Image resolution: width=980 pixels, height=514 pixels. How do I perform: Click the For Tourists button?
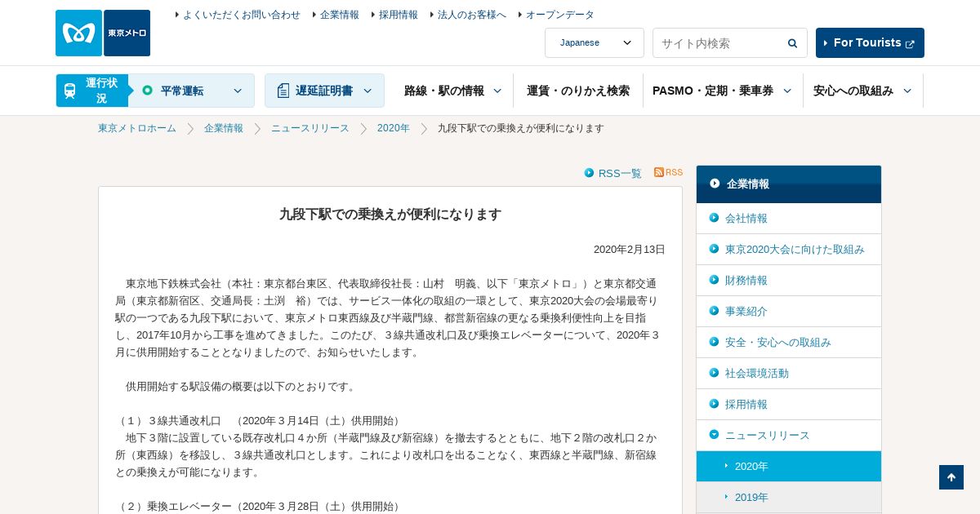(x=870, y=42)
